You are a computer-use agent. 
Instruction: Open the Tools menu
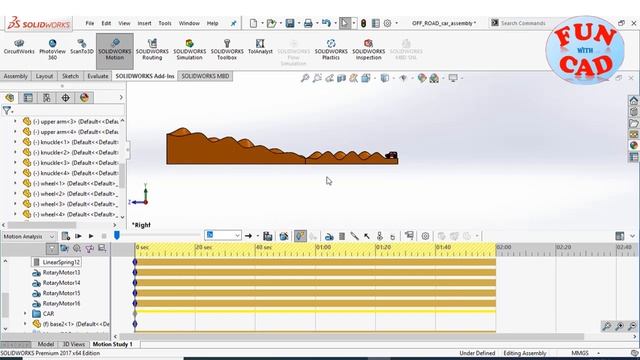pos(165,23)
